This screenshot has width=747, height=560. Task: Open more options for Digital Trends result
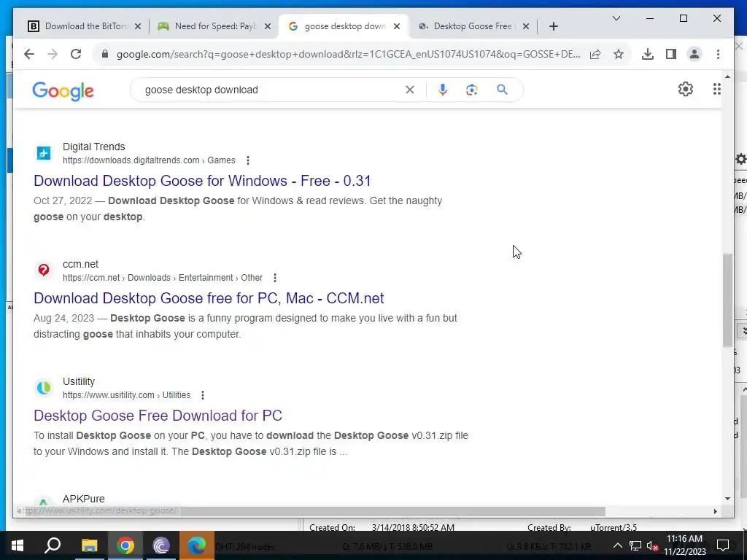pos(248,160)
